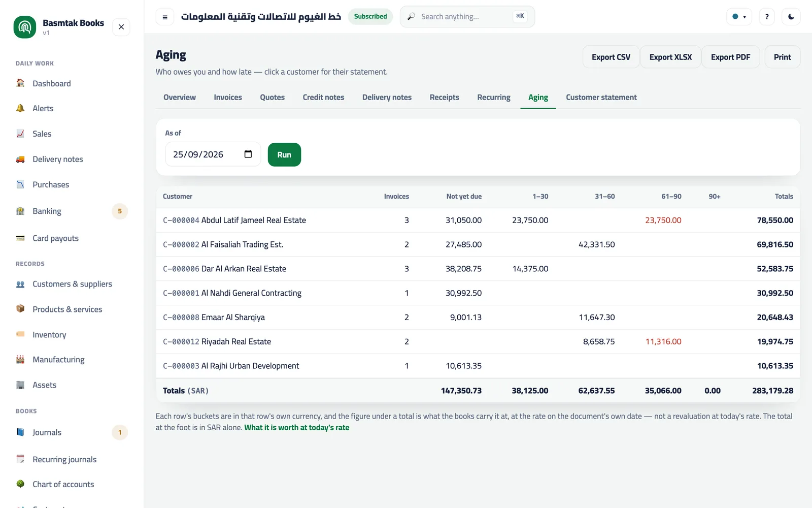Switch to the Overview tab
812x508 pixels.
coord(180,97)
